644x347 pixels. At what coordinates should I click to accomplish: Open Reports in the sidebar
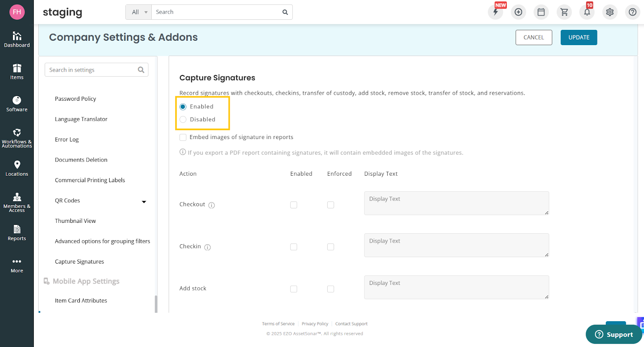point(17,233)
